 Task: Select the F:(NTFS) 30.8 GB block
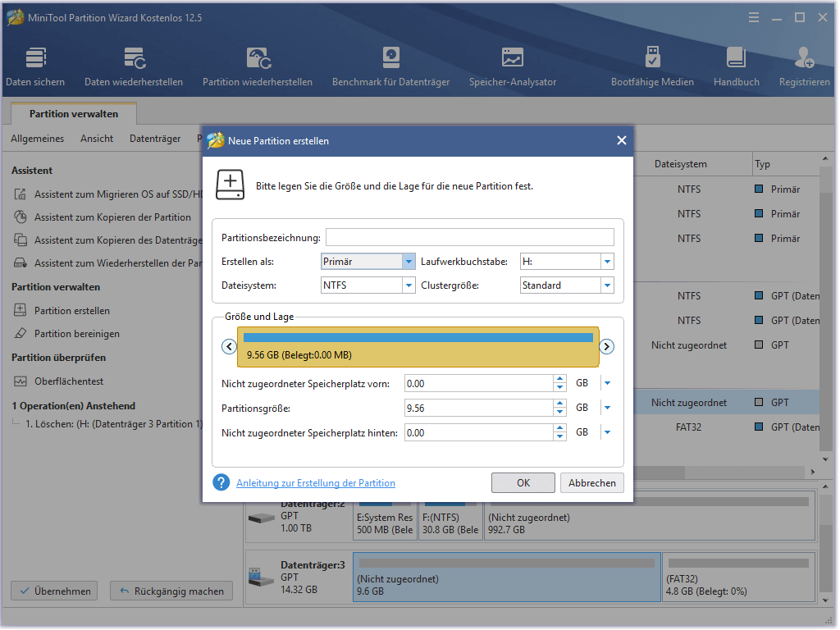click(450, 517)
